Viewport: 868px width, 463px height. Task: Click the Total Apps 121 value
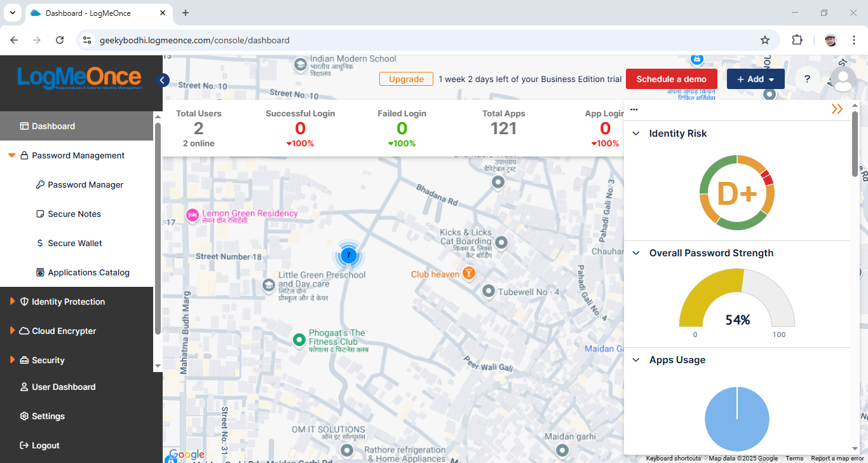pos(503,128)
